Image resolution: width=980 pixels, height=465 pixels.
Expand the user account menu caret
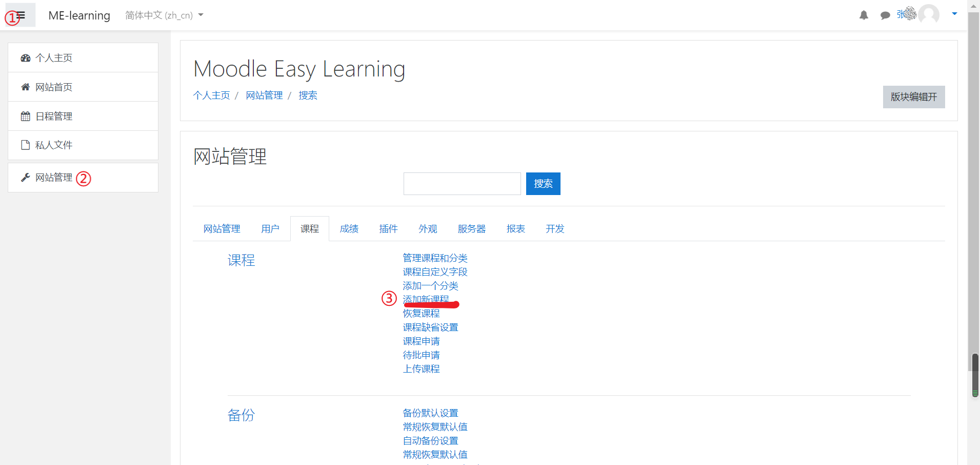(954, 14)
